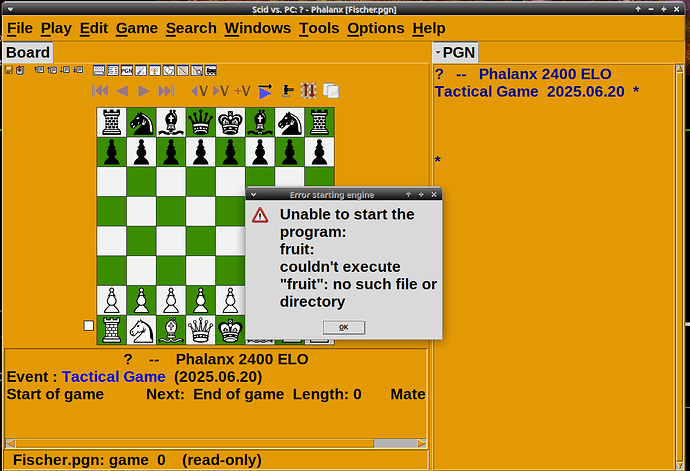Viewport: 690px width, 471px height.
Task: Expand the PGN tab dropdown arrow
Action: (438, 52)
